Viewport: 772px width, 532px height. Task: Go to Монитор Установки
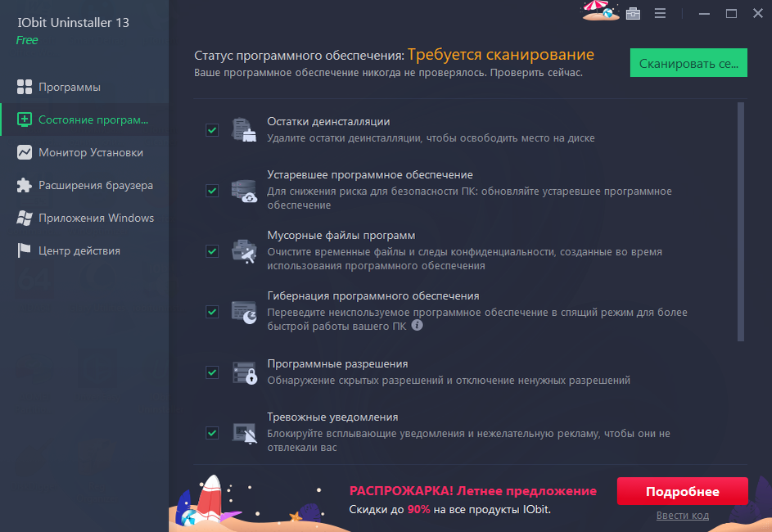point(84,152)
